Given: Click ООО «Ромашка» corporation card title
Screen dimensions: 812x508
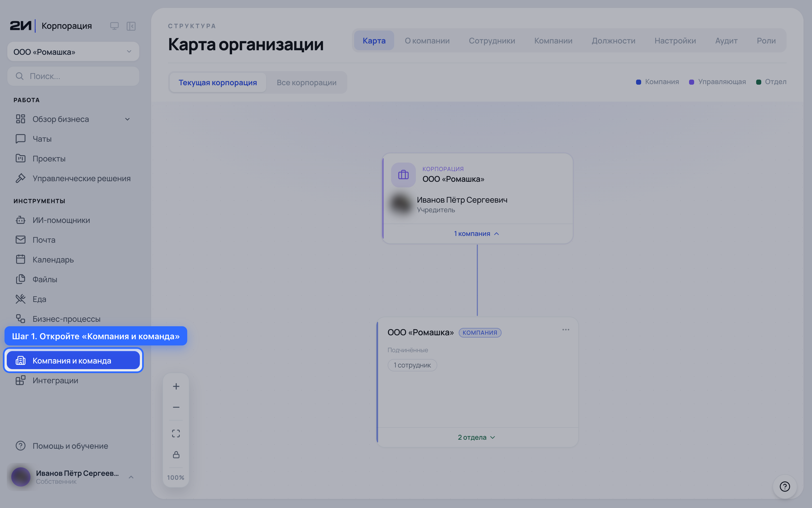Looking at the screenshot, I should tap(453, 179).
